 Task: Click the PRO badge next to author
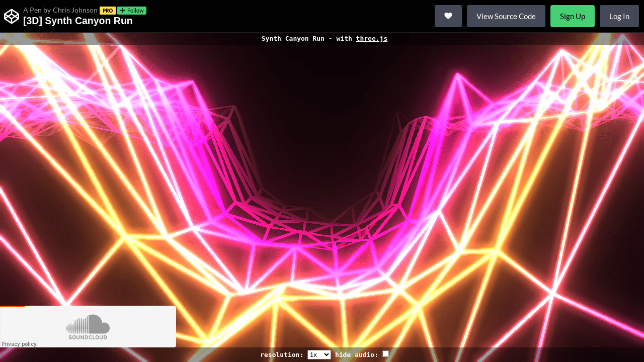coord(108,11)
